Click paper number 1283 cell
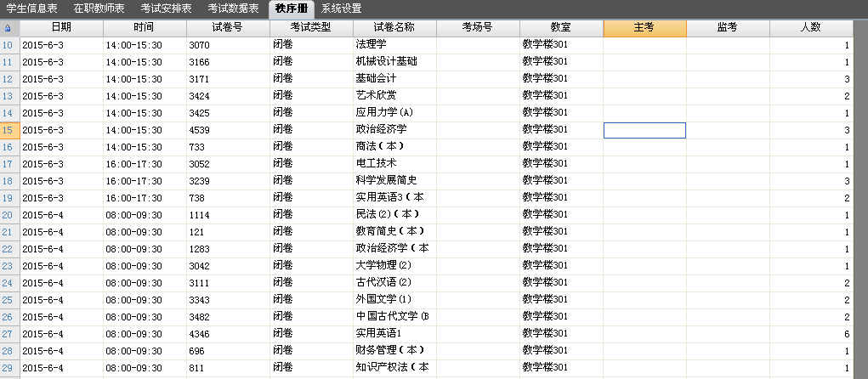This screenshot has height=379, width=868. [228, 249]
